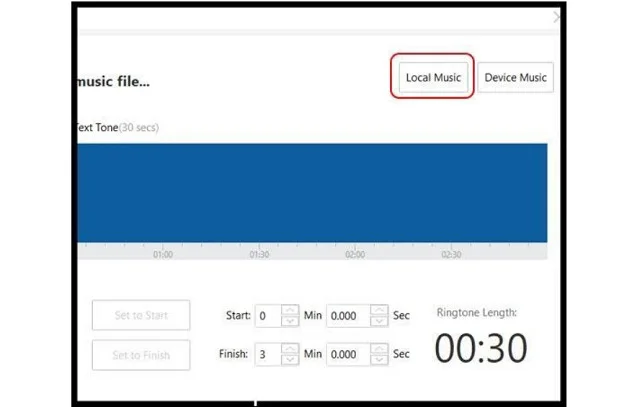The width and height of the screenshot is (640, 407).
Task: Increase the Finish minutes value
Action: pyautogui.click(x=290, y=349)
